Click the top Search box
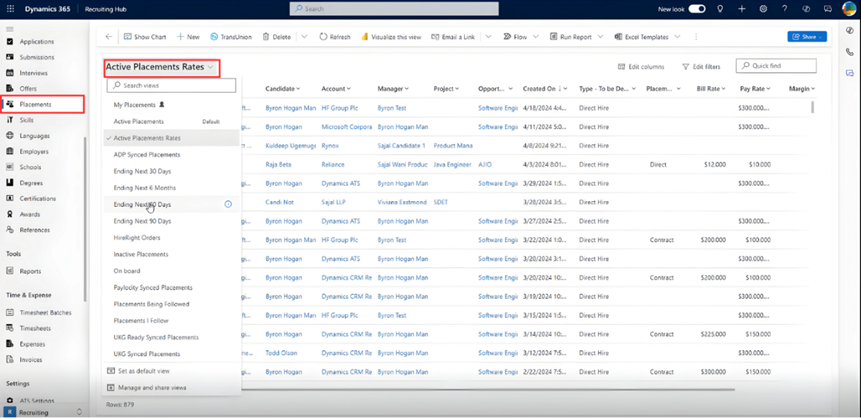861x419 pixels. point(394,9)
